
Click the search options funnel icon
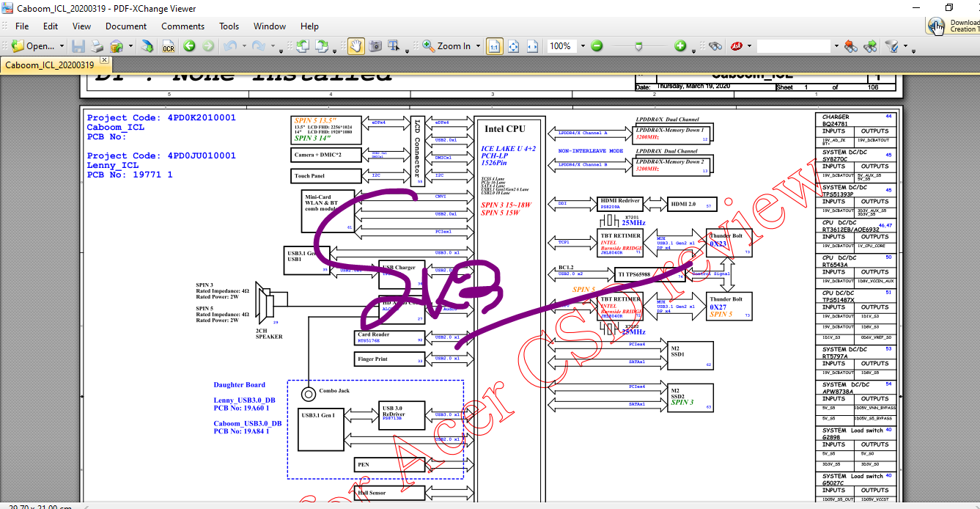click(x=891, y=46)
